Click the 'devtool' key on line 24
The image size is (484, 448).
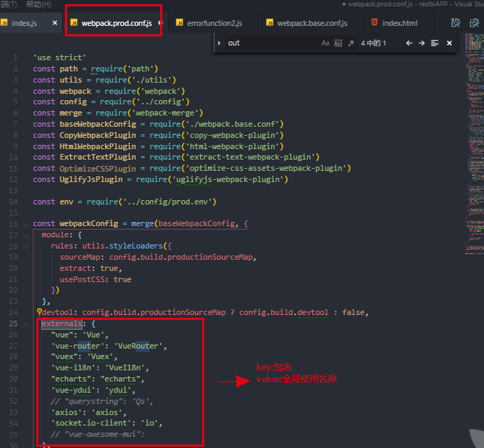(58, 312)
